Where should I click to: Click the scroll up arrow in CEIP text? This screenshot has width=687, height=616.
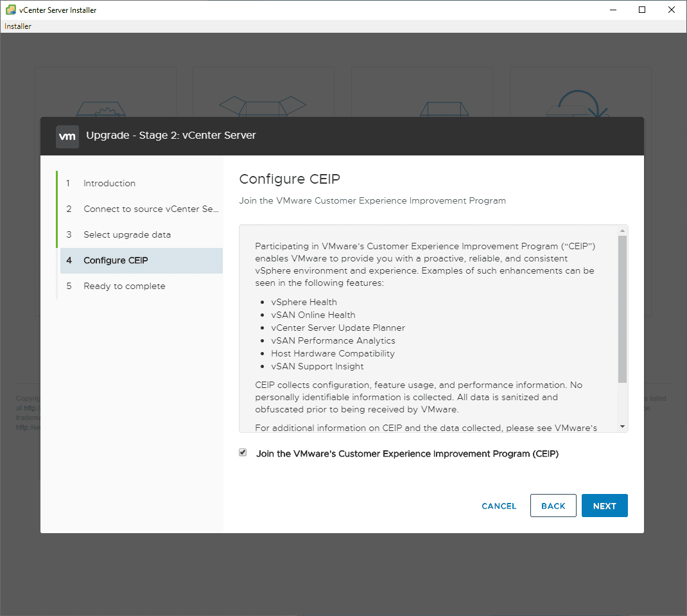coord(622,231)
